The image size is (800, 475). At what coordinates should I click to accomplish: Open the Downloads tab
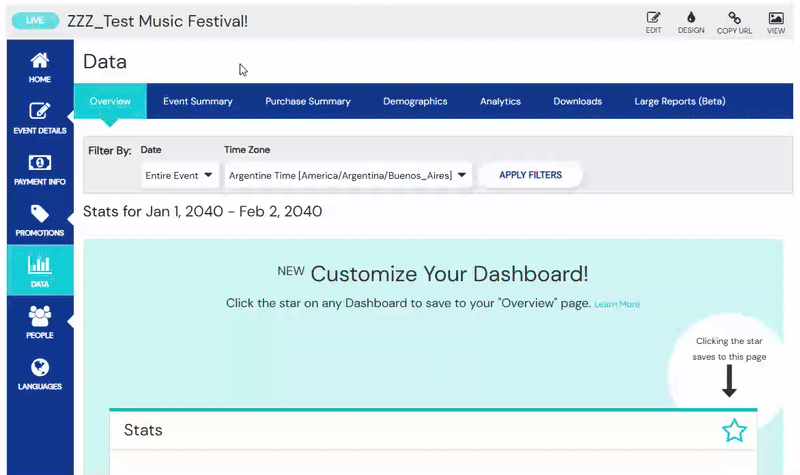point(578,101)
